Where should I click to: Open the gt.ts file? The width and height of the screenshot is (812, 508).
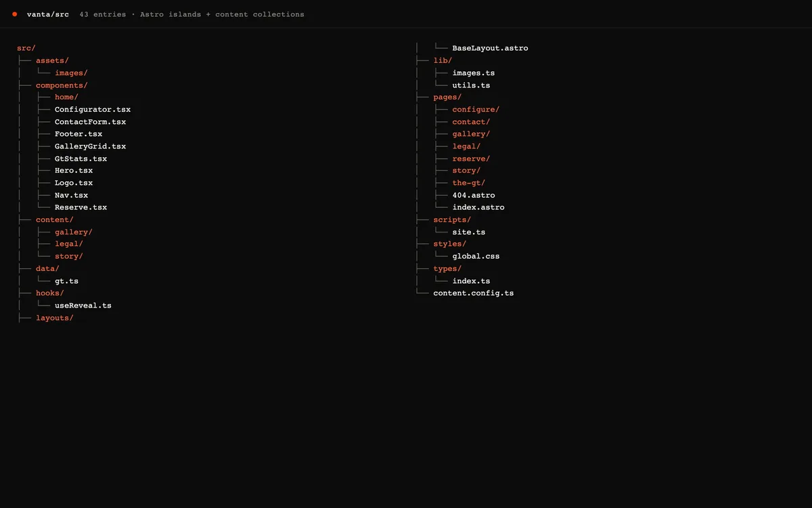[66, 281]
